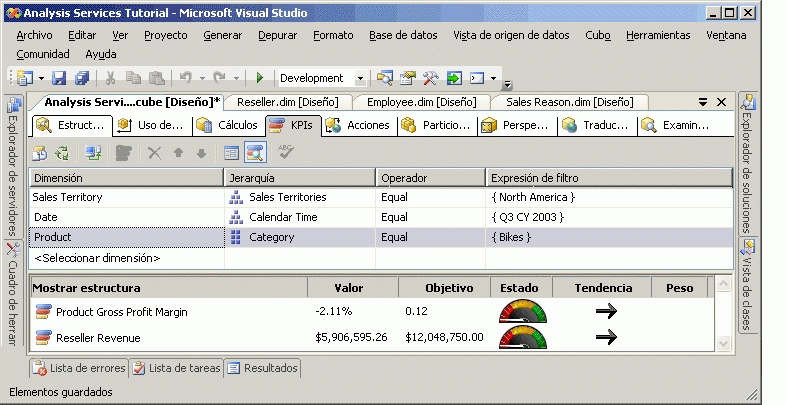The width and height of the screenshot is (786, 405).
Task: Open the Archivo menu
Action: tap(34, 35)
